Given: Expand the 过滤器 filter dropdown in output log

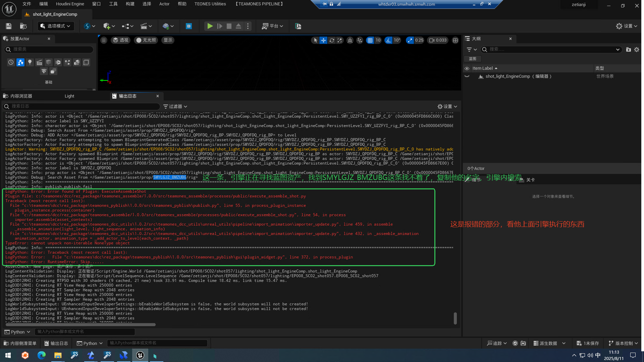Looking at the screenshot, I should pos(175,107).
